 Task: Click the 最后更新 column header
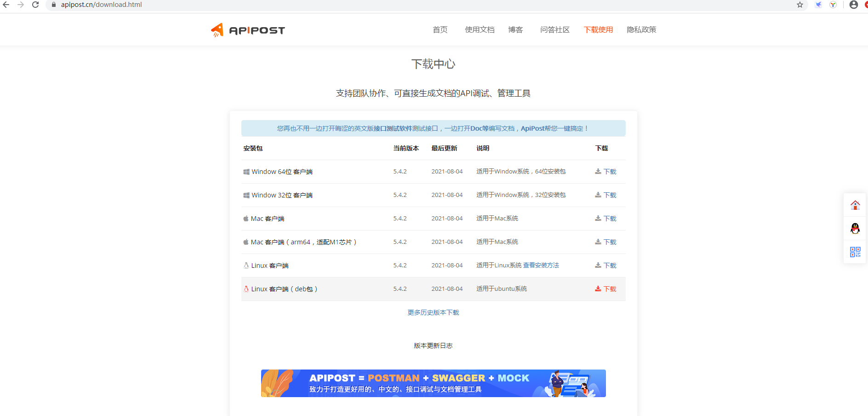[444, 148]
